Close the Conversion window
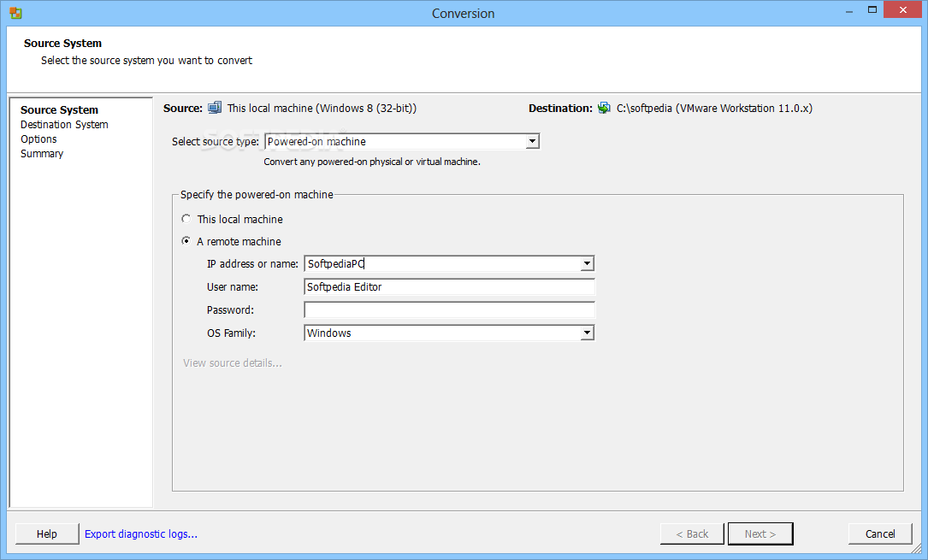The width and height of the screenshot is (928, 560). (x=903, y=10)
